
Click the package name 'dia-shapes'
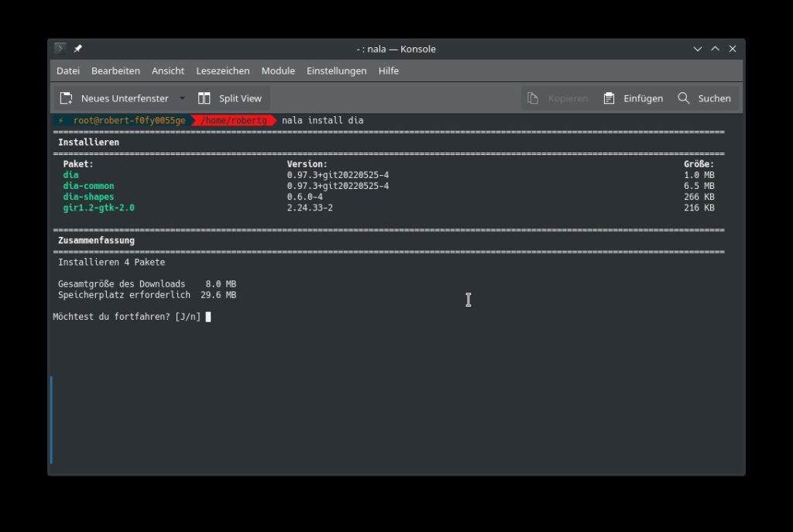coord(88,197)
